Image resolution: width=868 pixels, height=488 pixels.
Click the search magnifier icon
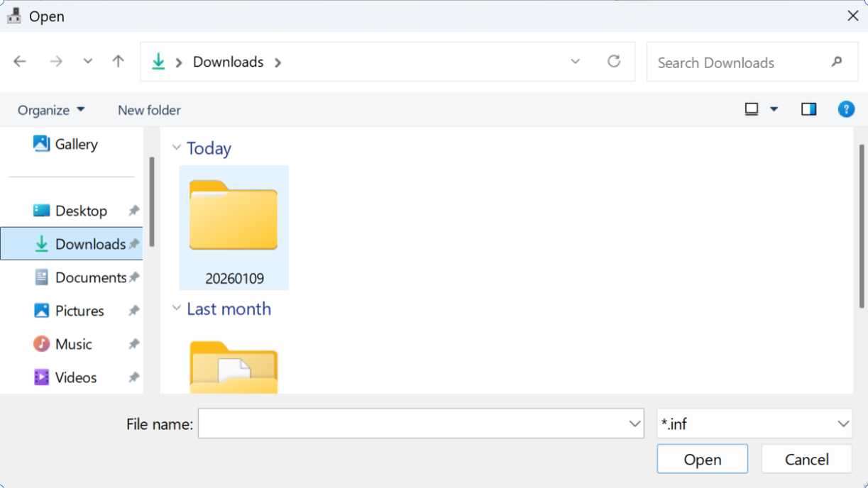836,62
